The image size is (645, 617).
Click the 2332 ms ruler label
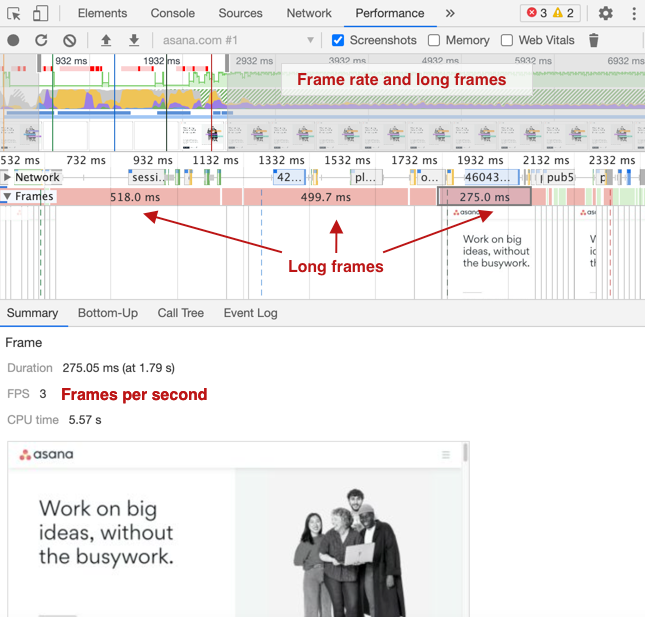click(612, 160)
